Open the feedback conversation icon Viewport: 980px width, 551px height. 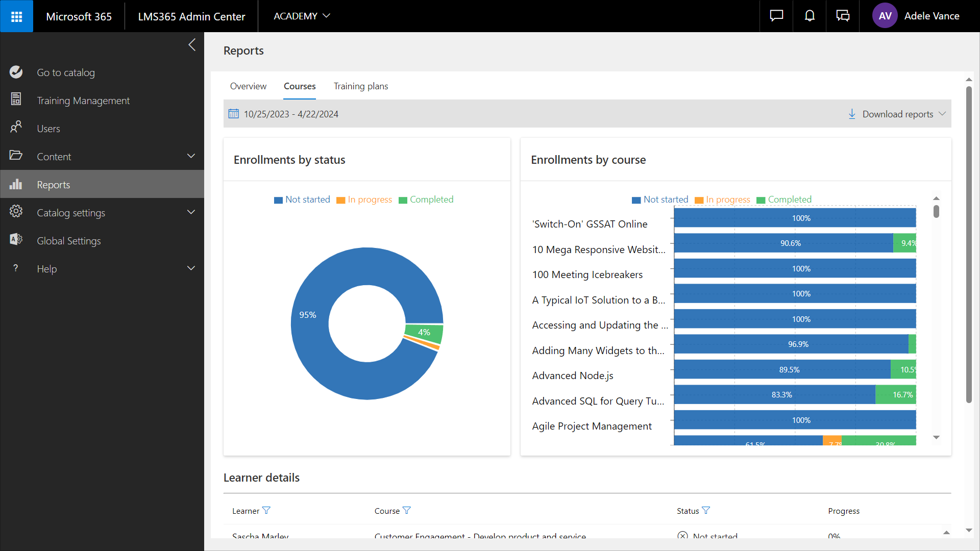843,16
